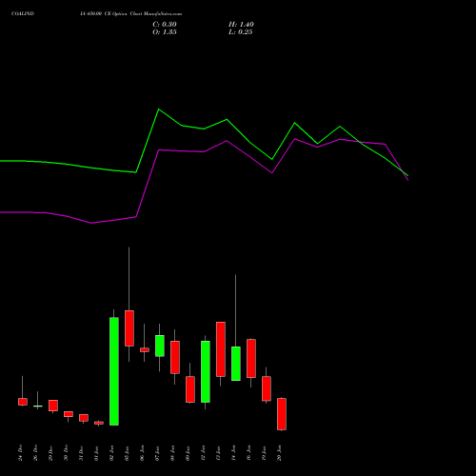476x476 pixels.
Task: Click the red candle above 16 Jan
Action: tap(251, 358)
